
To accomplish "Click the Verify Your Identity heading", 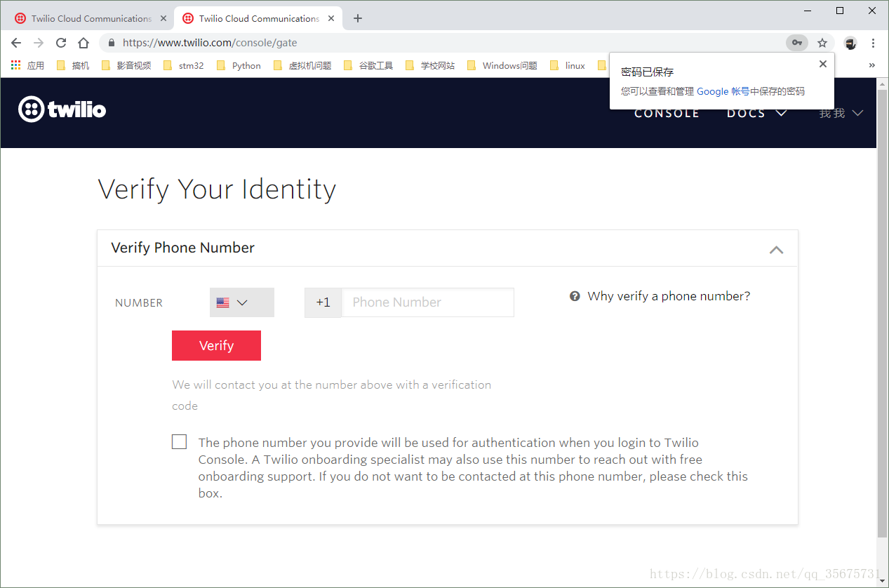I will point(217,189).
